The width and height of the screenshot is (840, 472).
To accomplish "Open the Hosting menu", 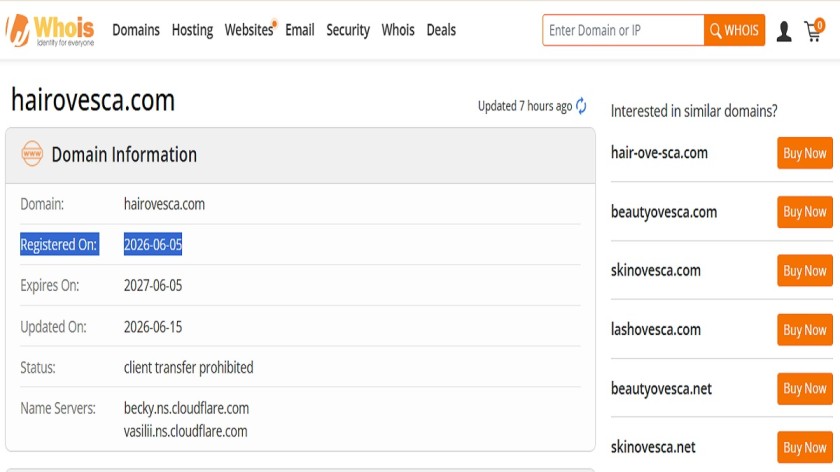I will click(192, 30).
